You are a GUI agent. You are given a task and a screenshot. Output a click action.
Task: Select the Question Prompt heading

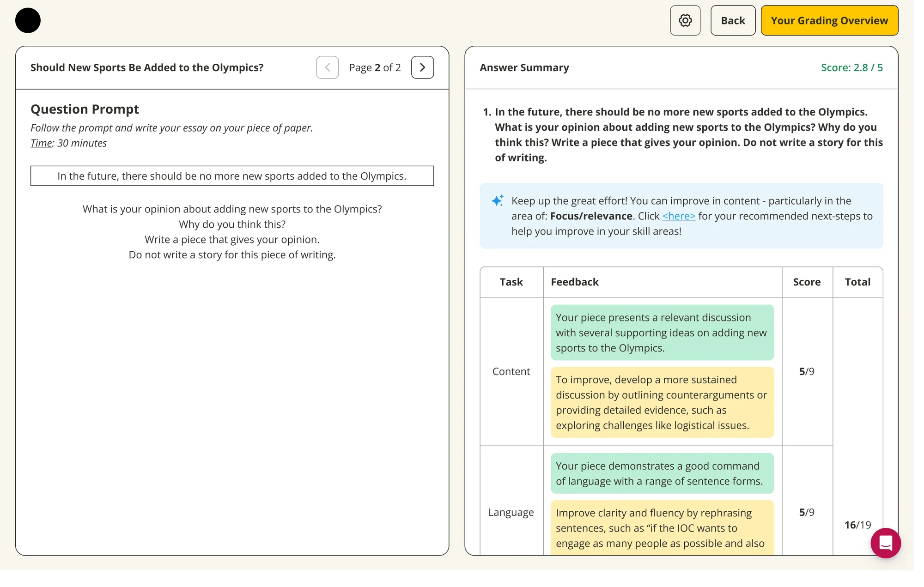coord(85,109)
